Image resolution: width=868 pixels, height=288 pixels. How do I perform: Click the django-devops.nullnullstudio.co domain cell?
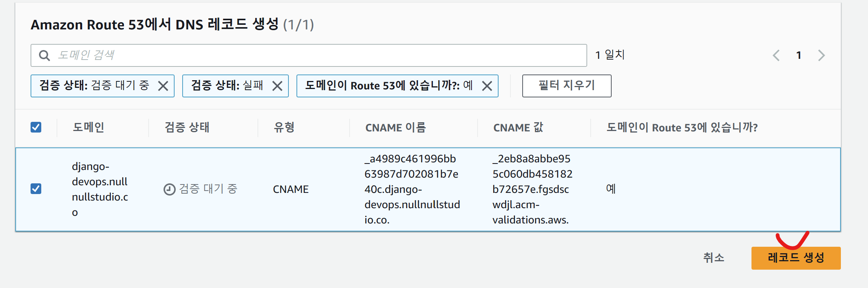click(x=100, y=189)
